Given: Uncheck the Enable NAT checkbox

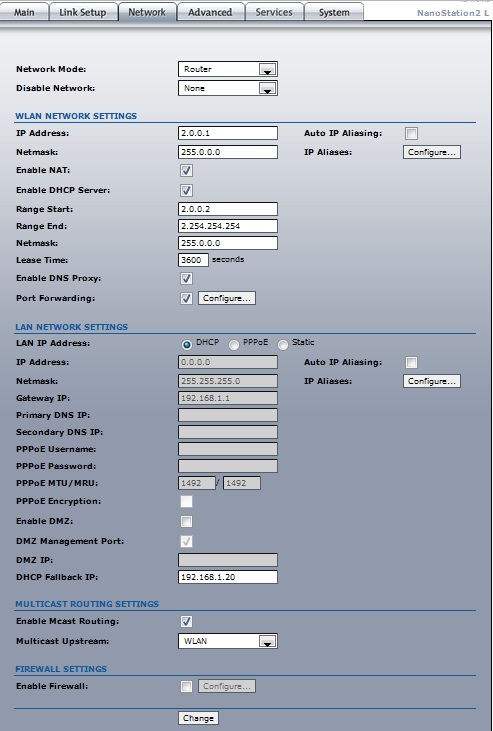Looking at the screenshot, I should (186, 171).
